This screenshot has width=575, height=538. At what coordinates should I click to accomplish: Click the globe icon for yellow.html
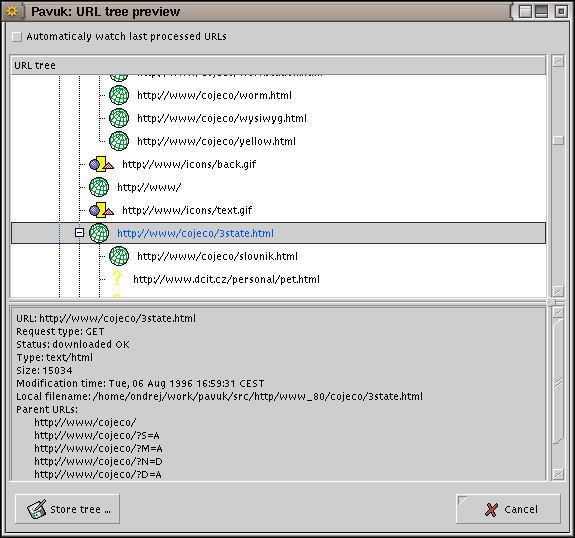point(119,141)
